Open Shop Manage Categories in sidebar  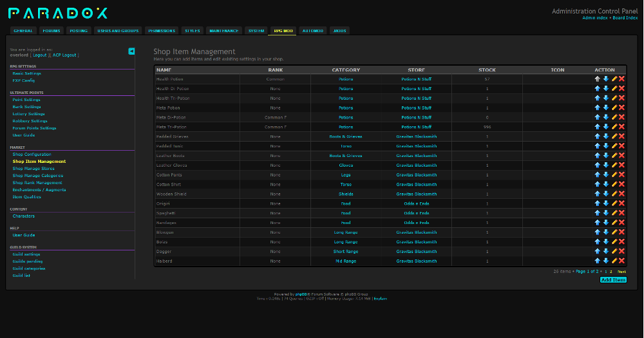point(38,175)
